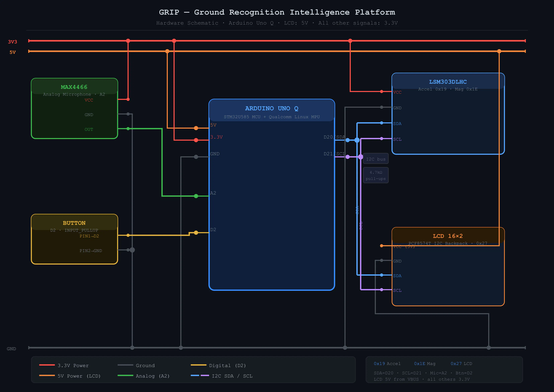Click the Arduino A2 pin junction dot
The image size is (554, 392).
click(196, 196)
